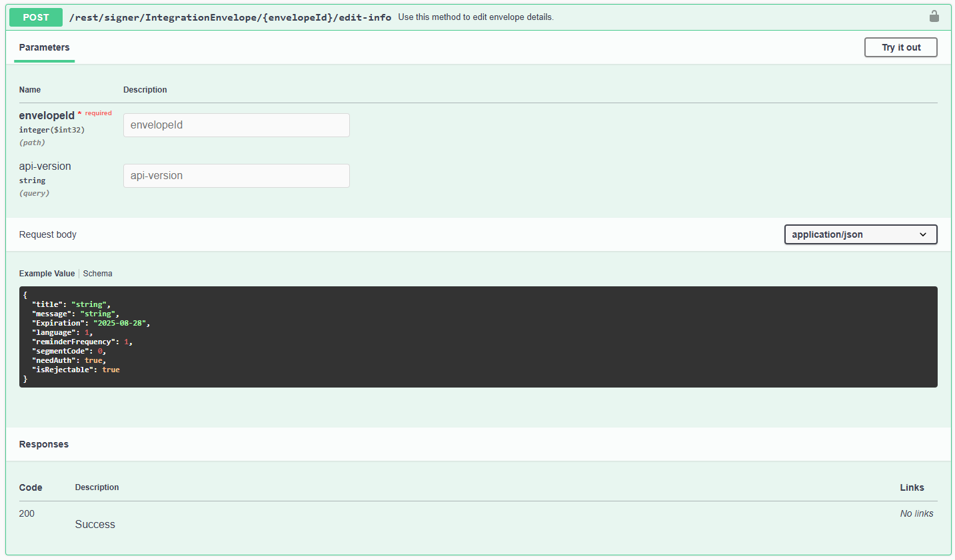The image size is (955, 560).
Task: Switch to the Schema view
Action: tap(97, 274)
